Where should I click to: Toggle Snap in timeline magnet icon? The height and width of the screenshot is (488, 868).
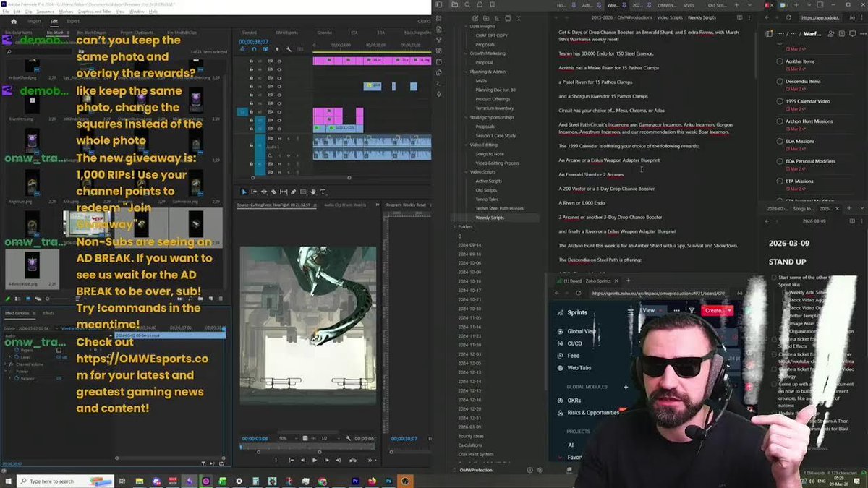coord(254,49)
